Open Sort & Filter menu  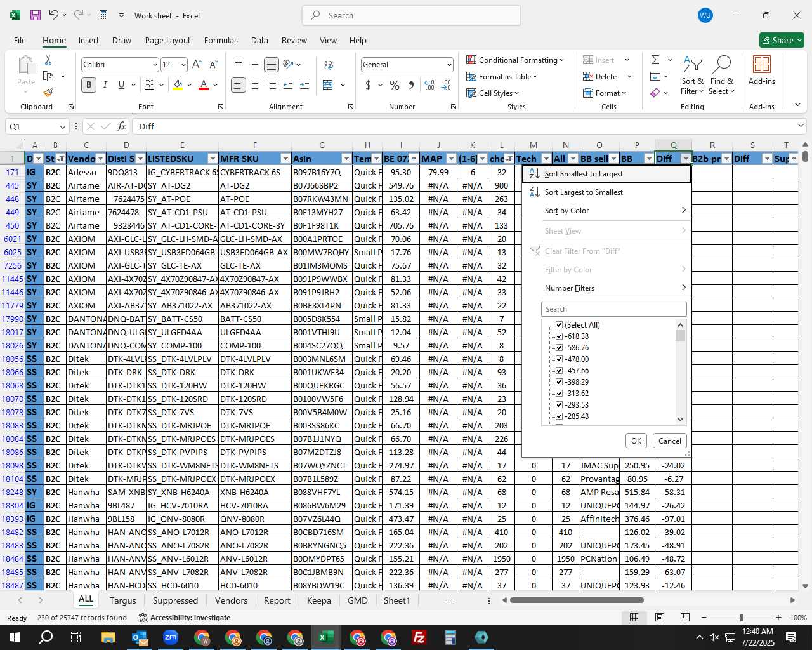tap(692, 76)
